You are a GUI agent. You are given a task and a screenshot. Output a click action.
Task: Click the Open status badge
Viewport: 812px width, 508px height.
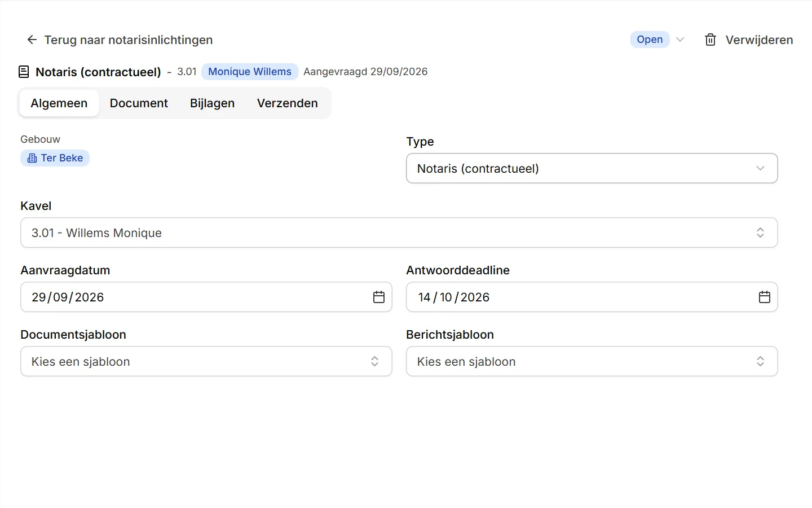click(x=650, y=40)
